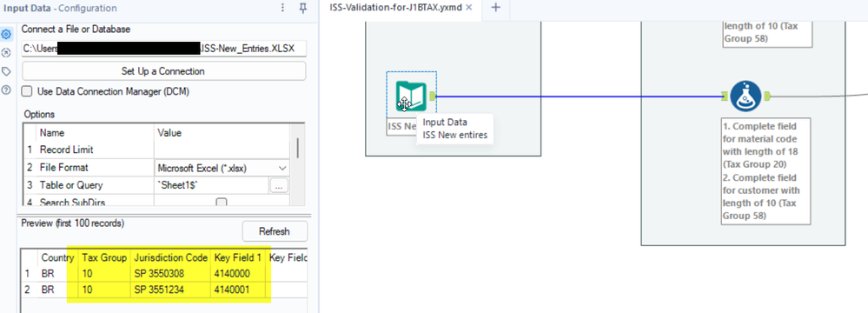The width and height of the screenshot is (868, 313).
Task: Add a new workflow tab with plus
Action: [495, 8]
